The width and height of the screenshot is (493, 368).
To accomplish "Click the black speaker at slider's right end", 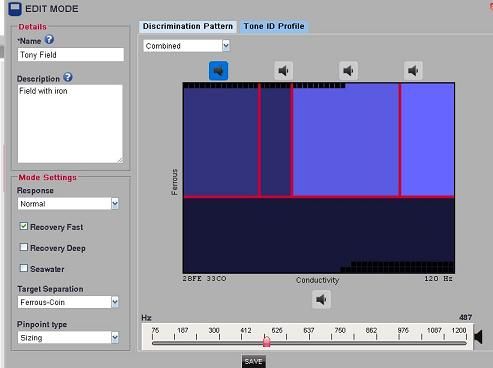I will [478, 337].
